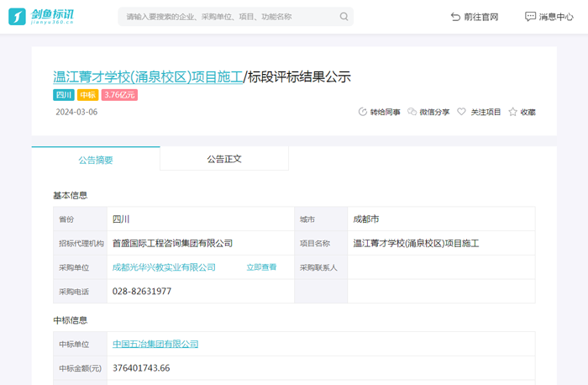Open the 温江菁才学校(涌泉校区)项目施工 title link
Viewport: 588px width, 385px height.
[148, 77]
